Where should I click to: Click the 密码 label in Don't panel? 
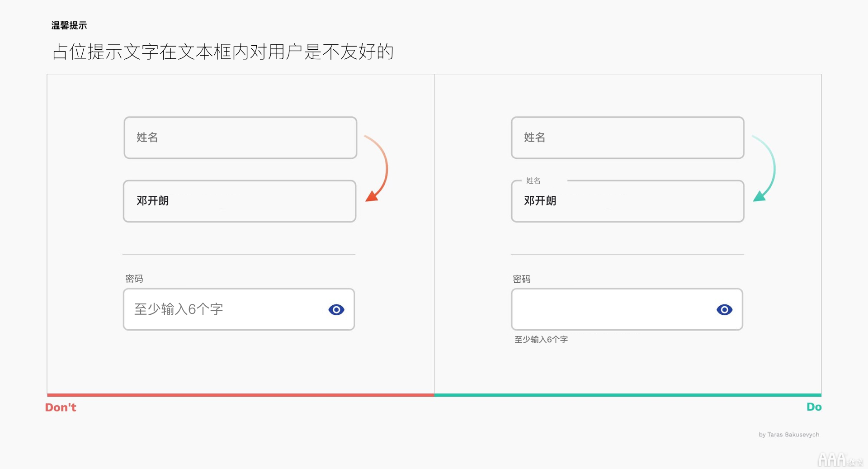tap(134, 279)
